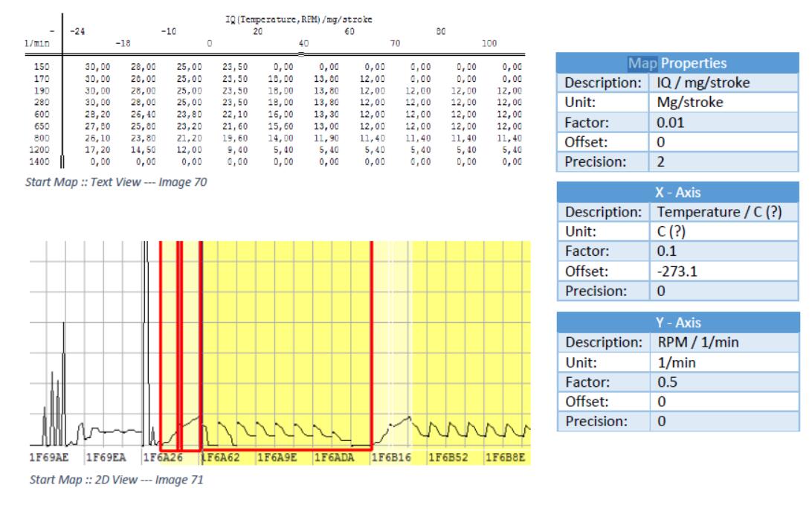Click the 800 RPM row header
Viewport: 812px width, 511px height.
pyautogui.click(x=42, y=138)
